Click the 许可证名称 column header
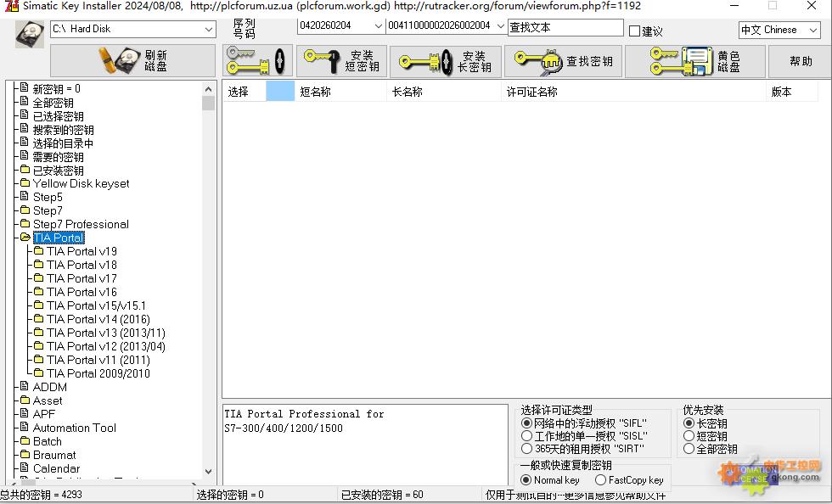The height and width of the screenshot is (504, 832). (x=532, y=92)
